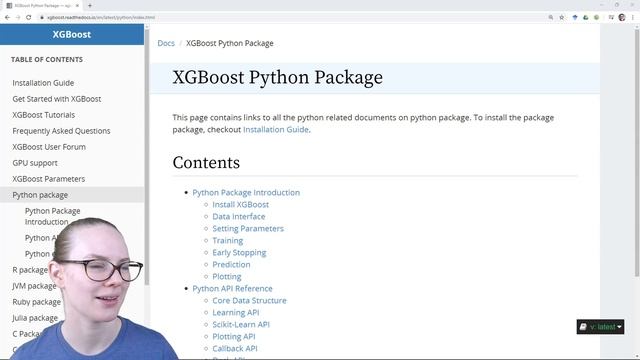Open Core Data Structure link
Viewport: 640px width, 360px height.
point(249,300)
